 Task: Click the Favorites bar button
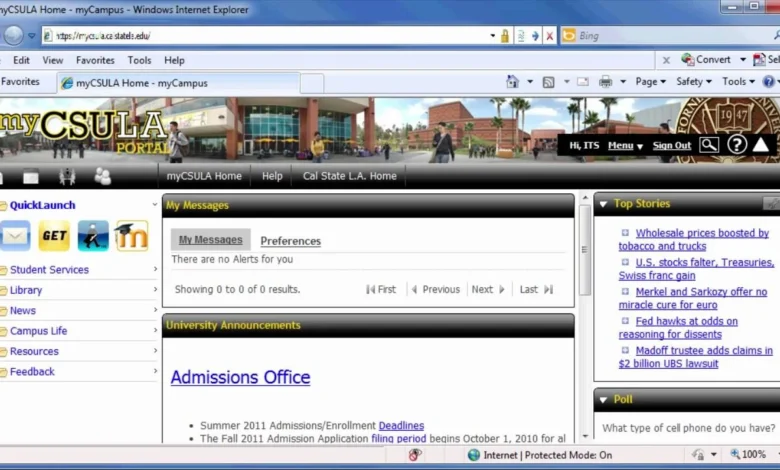coord(20,82)
